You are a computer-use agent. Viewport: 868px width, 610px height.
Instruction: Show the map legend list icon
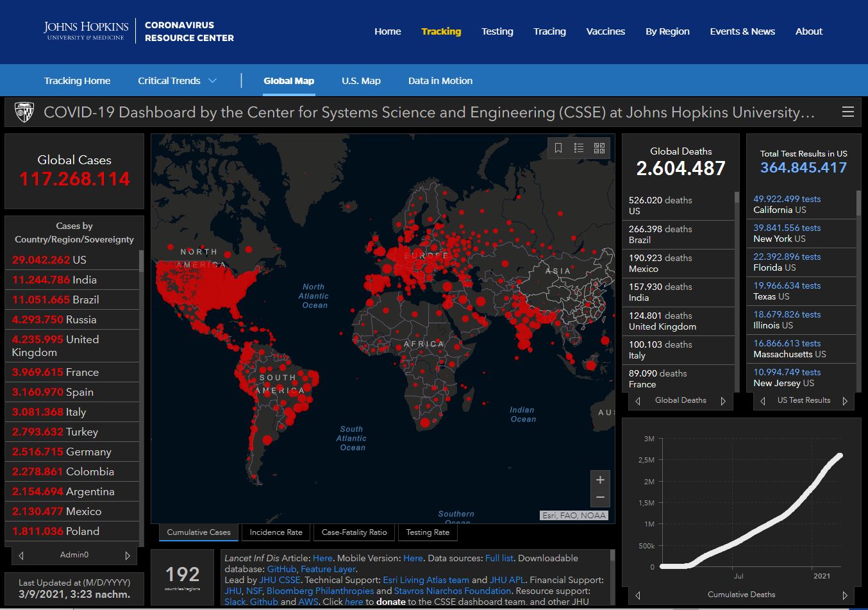579,148
